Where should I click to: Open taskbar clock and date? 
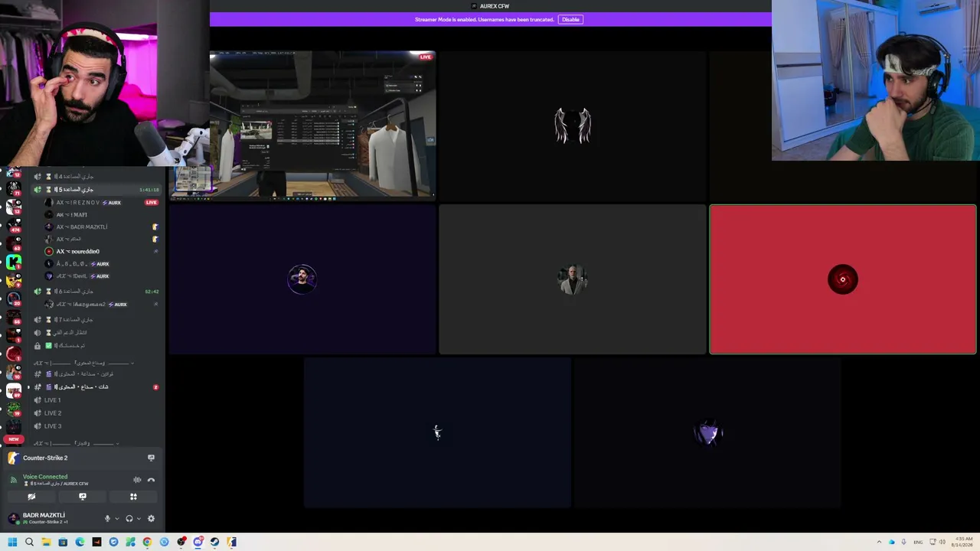coord(963,542)
